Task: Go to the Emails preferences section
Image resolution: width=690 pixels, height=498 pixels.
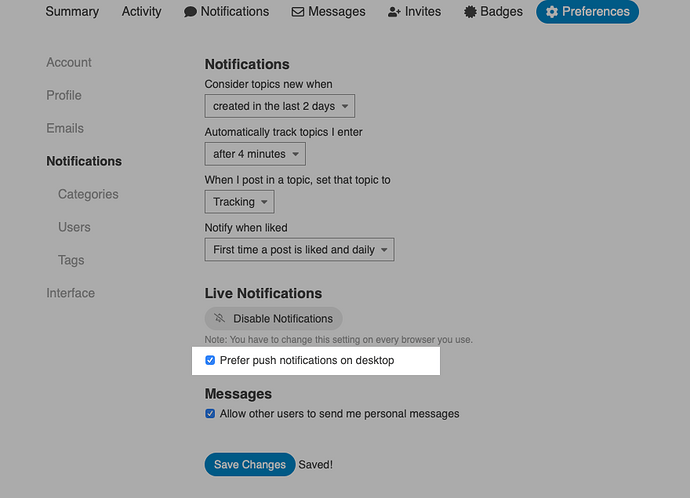Action: point(65,128)
